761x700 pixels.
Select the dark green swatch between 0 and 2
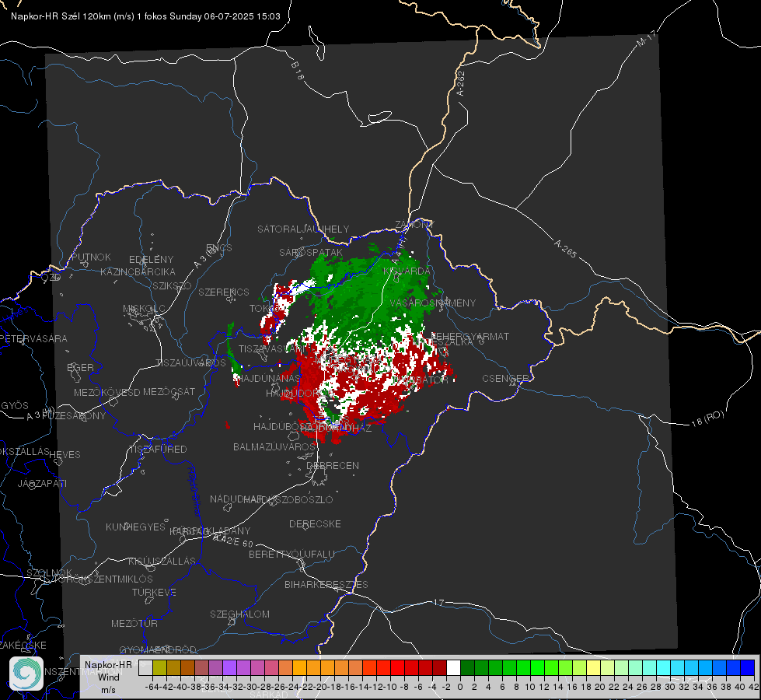467,668
